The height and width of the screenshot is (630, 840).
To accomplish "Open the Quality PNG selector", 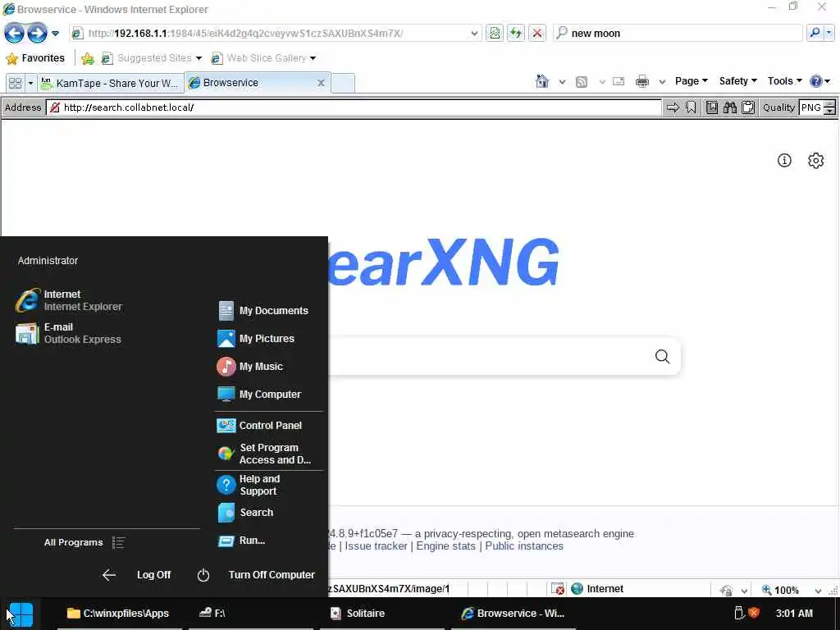I will click(x=817, y=107).
